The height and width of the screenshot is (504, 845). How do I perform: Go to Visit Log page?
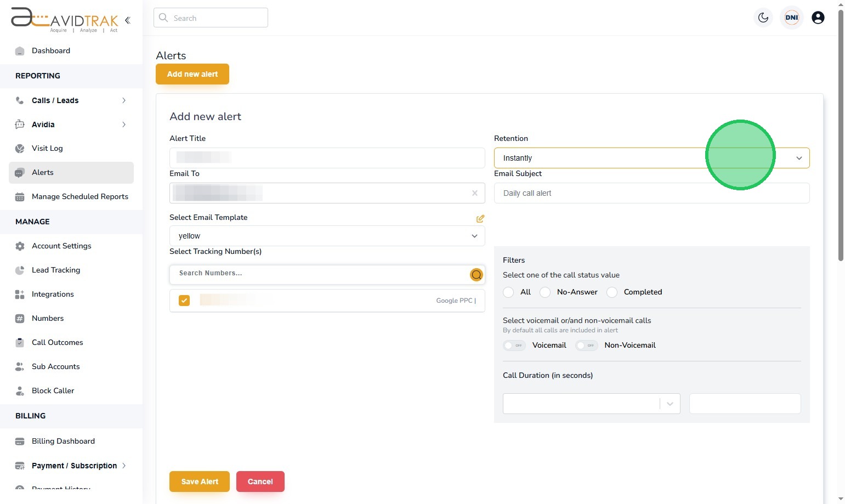pyautogui.click(x=47, y=148)
